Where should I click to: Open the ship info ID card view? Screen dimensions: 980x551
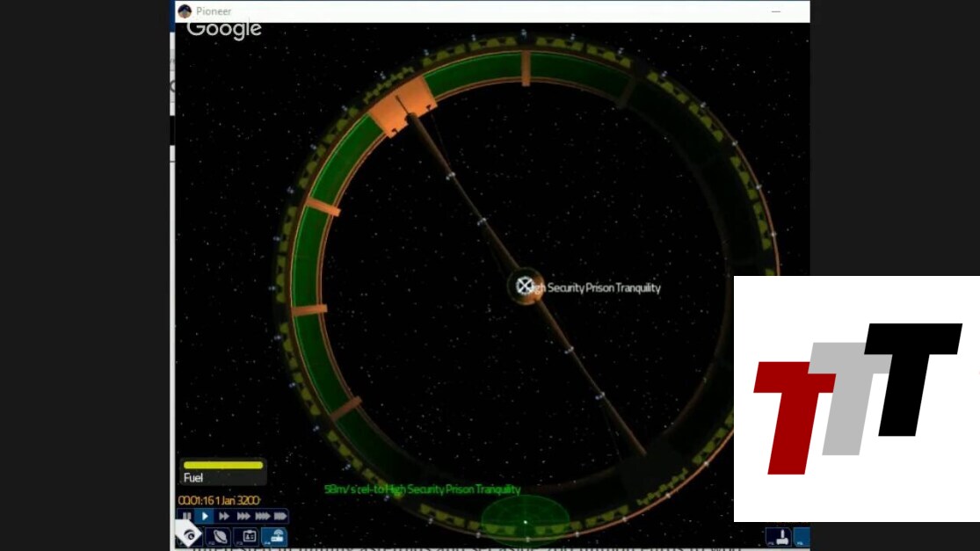point(248,536)
